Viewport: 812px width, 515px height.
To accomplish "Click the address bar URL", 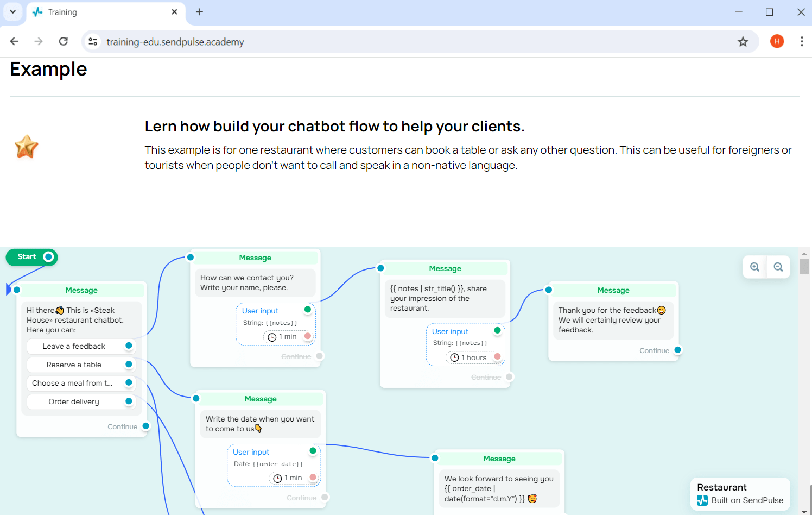I will [175, 42].
